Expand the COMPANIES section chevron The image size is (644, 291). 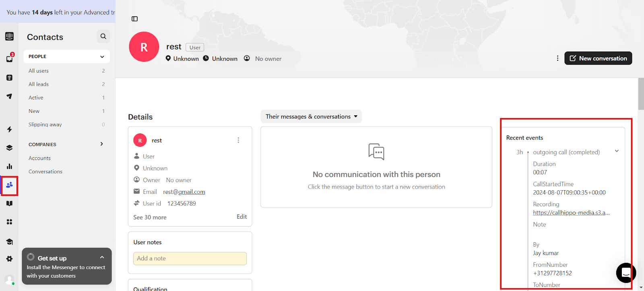point(102,144)
